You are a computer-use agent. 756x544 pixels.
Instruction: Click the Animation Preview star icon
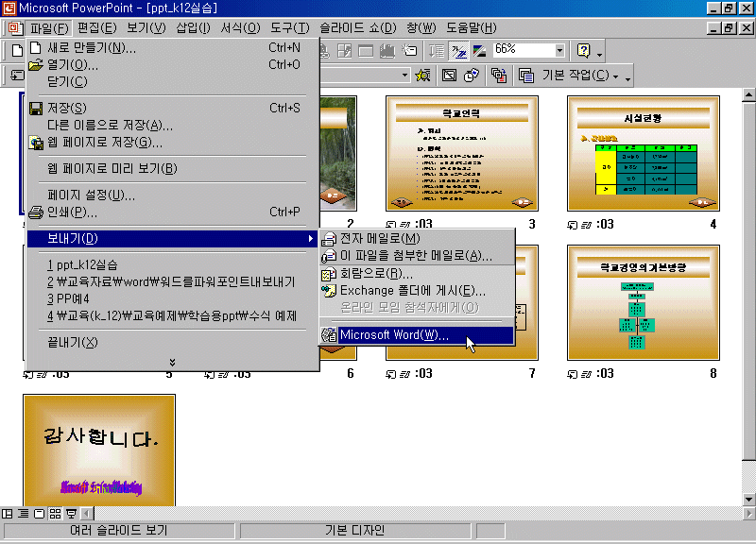(x=423, y=76)
